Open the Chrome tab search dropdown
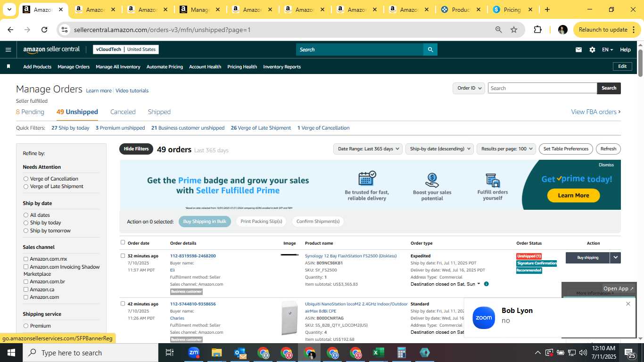Viewport: 644px width, 362px height. tap(9, 9)
